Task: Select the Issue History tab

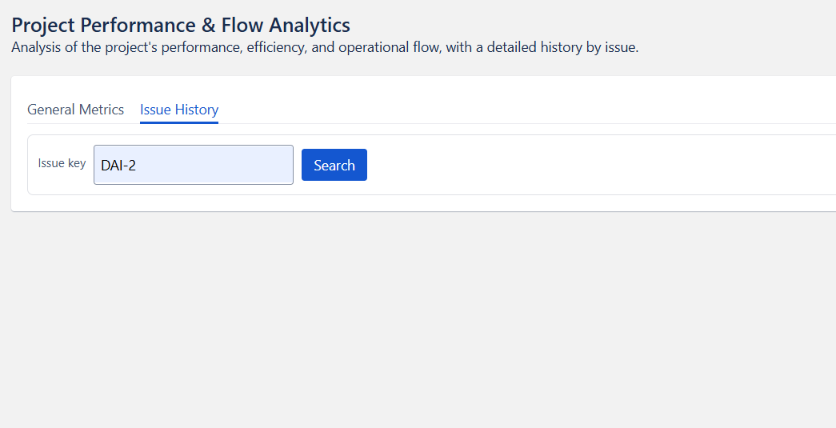Action: [x=179, y=110]
